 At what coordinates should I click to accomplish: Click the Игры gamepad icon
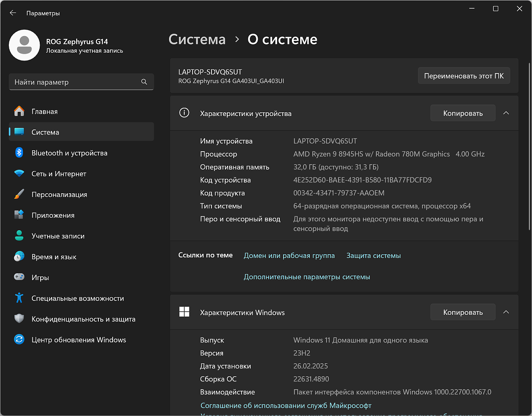(19, 277)
